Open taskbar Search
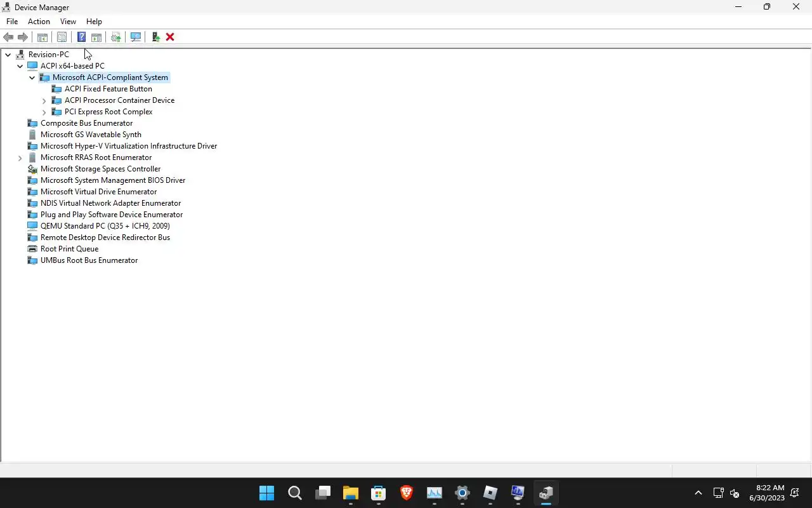Viewport: 812px width, 508px height. 295,493
